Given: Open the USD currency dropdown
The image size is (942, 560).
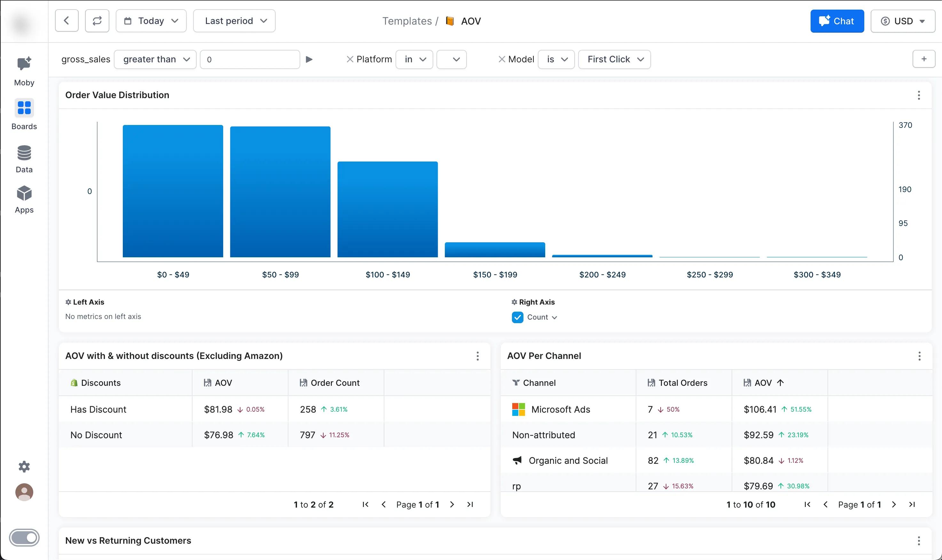Looking at the screenshot, I should 902,21.
